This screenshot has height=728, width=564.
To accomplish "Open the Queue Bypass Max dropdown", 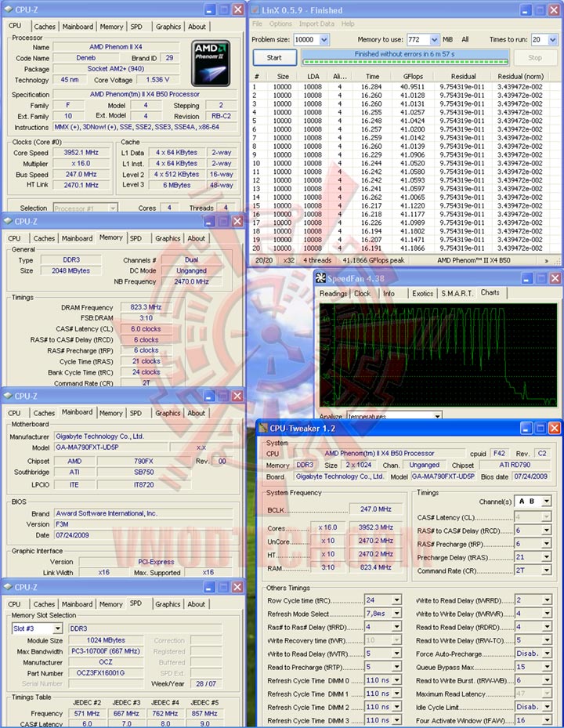I will click(x=548, y=667).
